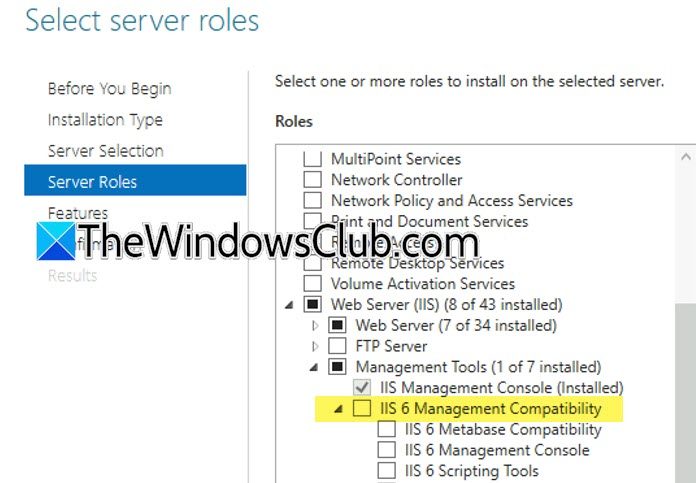Image resolution: width=696 pixels, height=483 pixels.
Task: Select the Remote Desktop Services checkbox
Action: coord(312,263)
